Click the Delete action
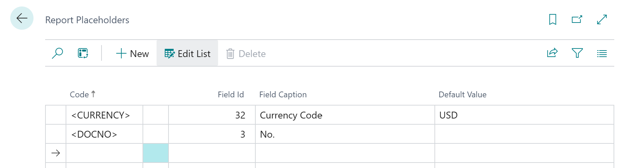 coord(246,54)
